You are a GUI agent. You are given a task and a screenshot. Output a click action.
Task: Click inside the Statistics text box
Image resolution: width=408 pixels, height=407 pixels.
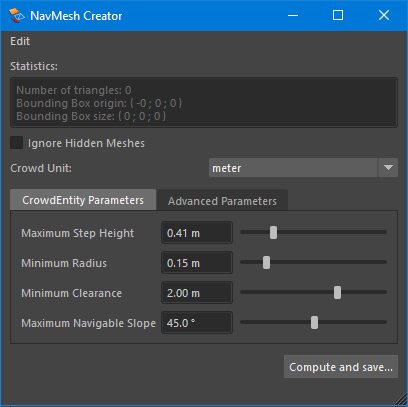(x=204, y=103)
